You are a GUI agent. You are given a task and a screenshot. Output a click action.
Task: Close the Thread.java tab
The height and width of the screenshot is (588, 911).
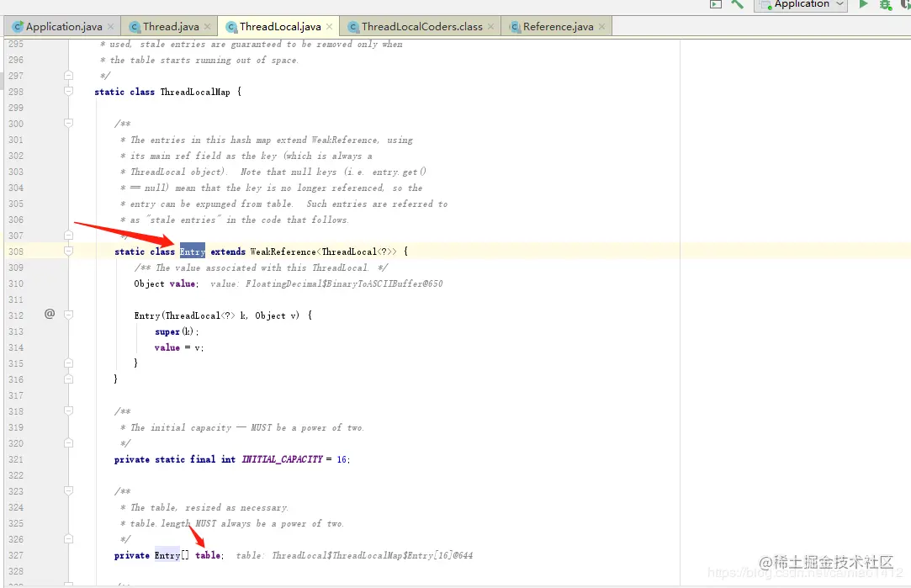(x=208, y=27)
